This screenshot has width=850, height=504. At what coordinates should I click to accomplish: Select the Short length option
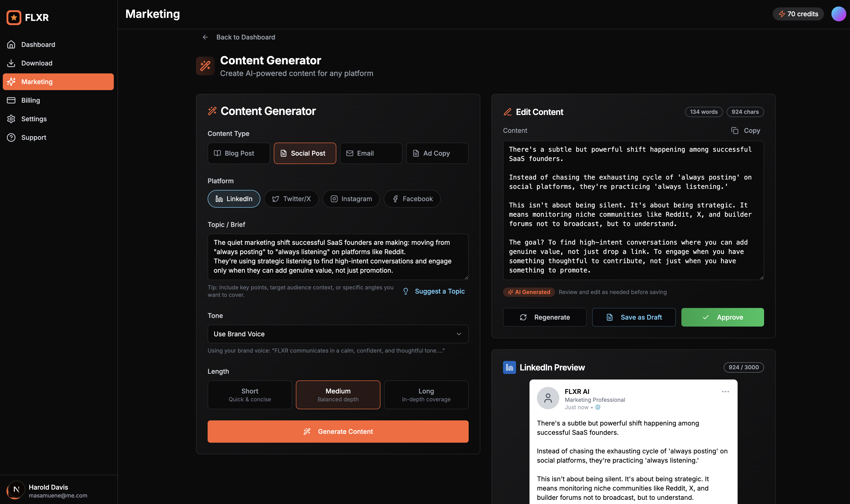250,395
